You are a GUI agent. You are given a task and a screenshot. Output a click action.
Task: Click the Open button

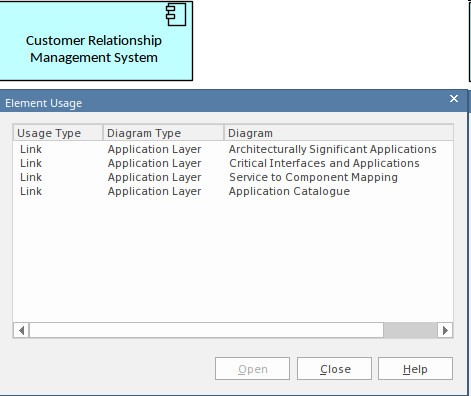(252, 369)
